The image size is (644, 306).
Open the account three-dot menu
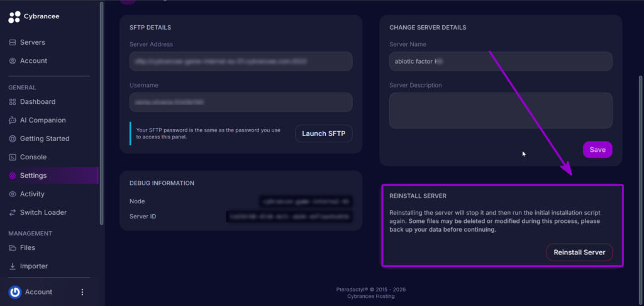coord(82,292)
